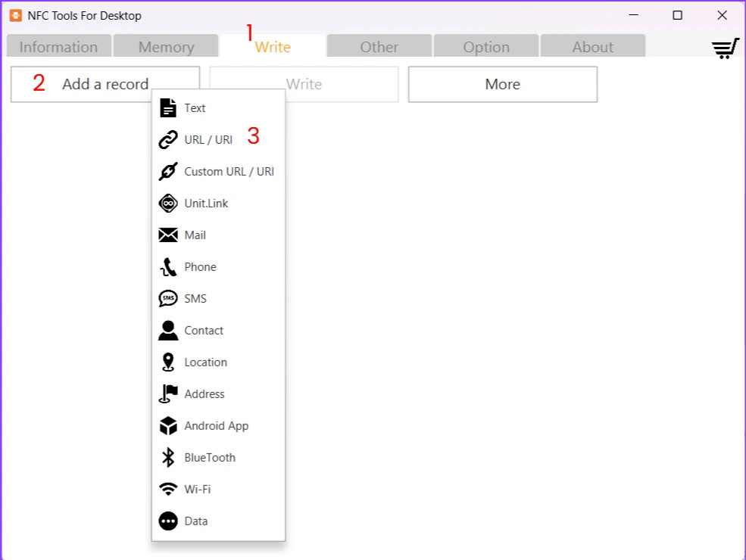Screen dimensions: 746x560
Task: Click the Text document icon
Action: click(x=168, y=108)
